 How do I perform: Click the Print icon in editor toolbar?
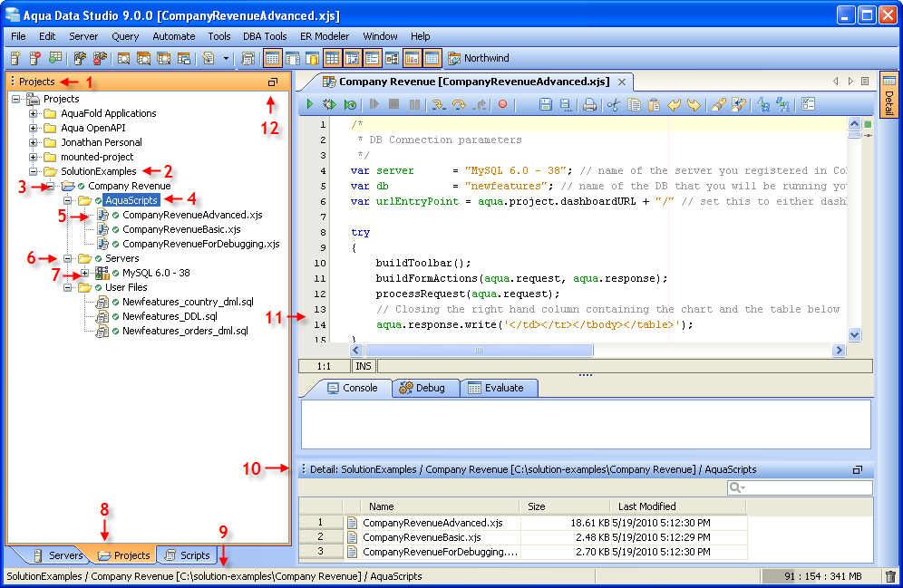click(589, 105)
